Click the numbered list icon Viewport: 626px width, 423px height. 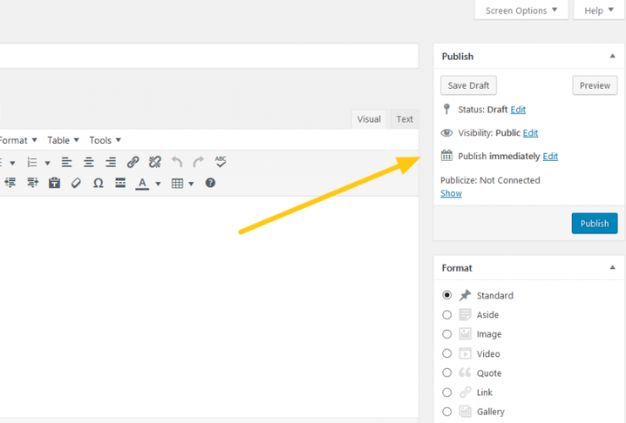(32, 162)
